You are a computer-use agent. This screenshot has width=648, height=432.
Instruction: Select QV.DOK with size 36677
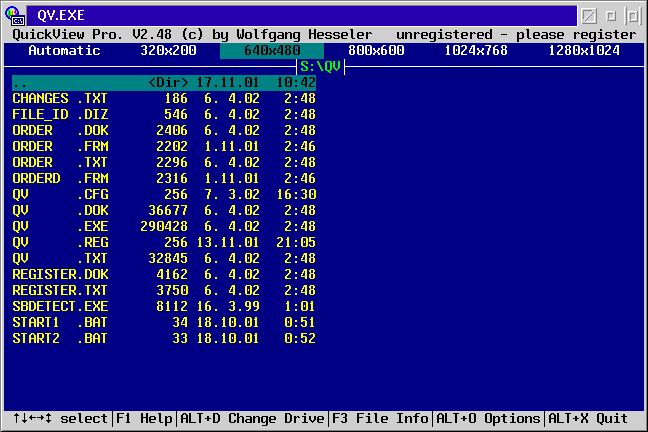(164, 210)
